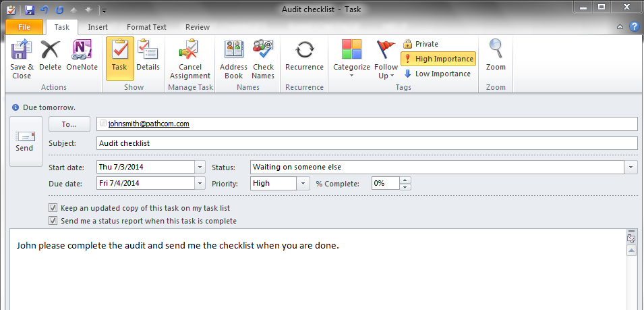Open Recurrence settings
The height and width of the screenshot is (310, 644).
coord(304,55)
